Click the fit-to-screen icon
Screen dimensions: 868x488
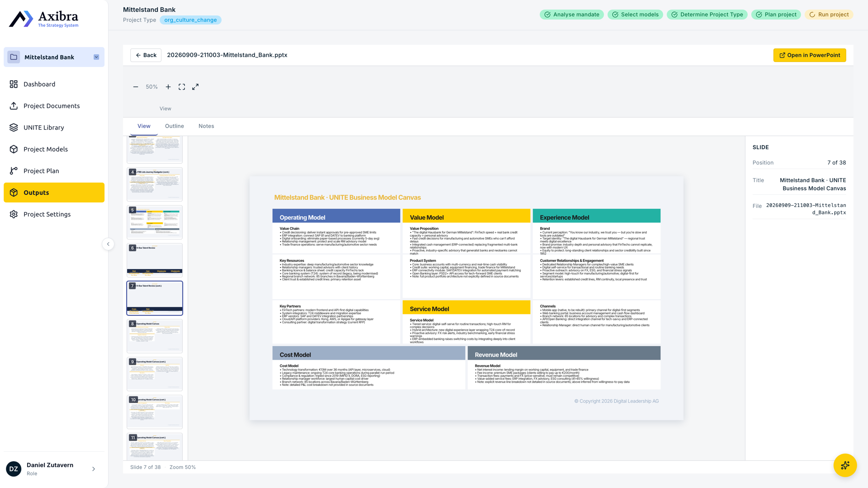(182, 87)
